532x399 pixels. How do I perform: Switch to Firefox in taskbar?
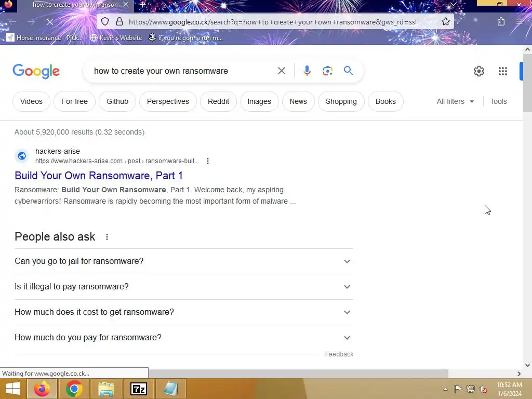pos(42,389)
